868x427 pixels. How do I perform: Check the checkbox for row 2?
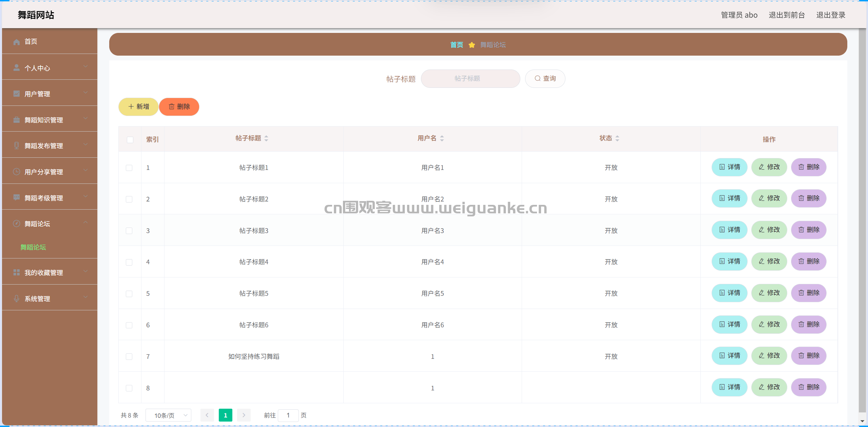tap(129, 199)
